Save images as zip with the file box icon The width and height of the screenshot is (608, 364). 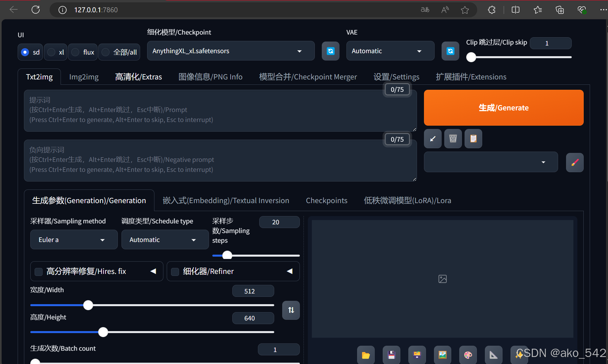(x=417, y=355)
